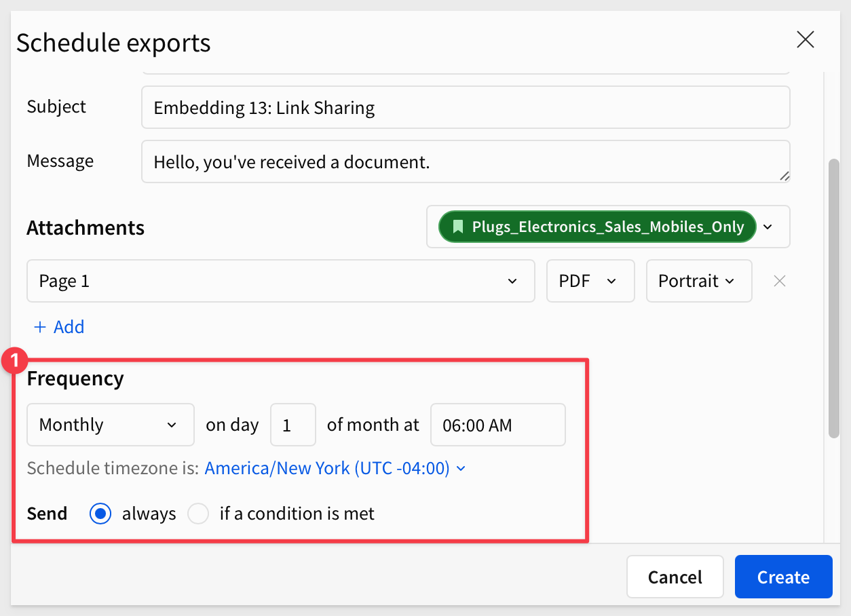Click the Cancel button
851x616 pixels.
(675, 577)
